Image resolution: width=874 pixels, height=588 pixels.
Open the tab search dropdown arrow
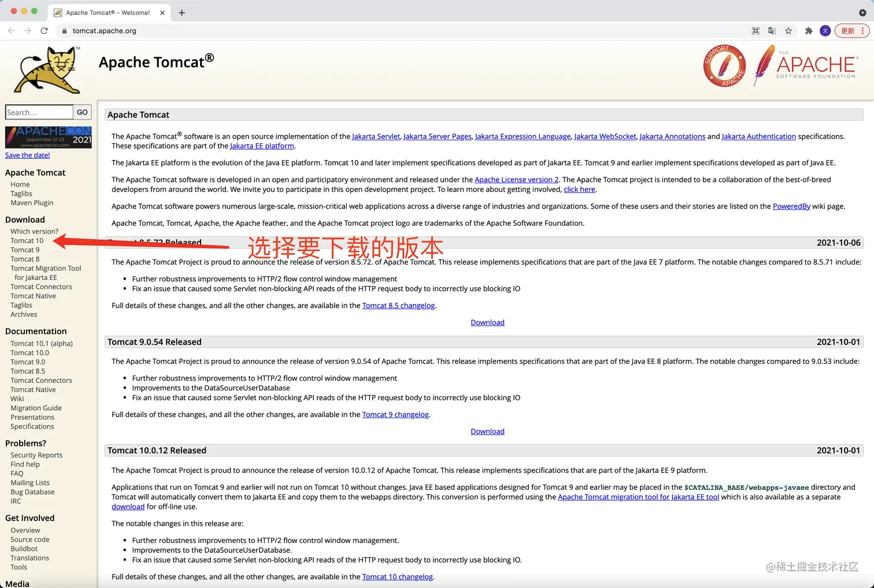click(862, 13)
